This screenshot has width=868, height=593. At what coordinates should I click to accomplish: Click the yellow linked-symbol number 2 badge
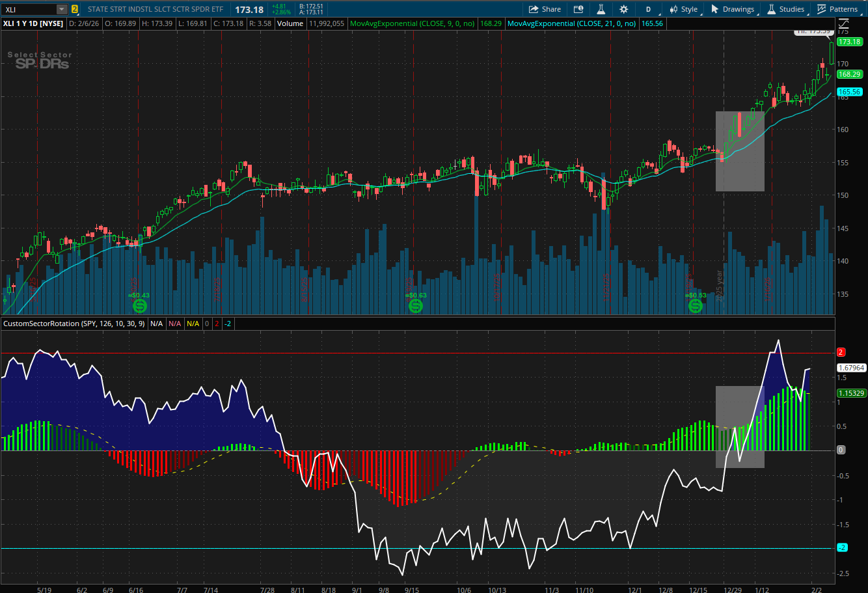click(x=75, y=9)
